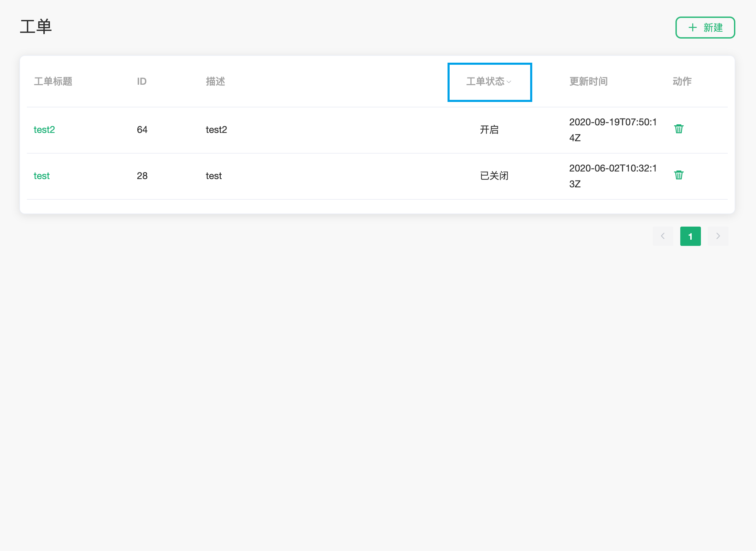Screen dimensions: 756x551
Task: Click the 工单标题 column header
Action: point(53,82)
